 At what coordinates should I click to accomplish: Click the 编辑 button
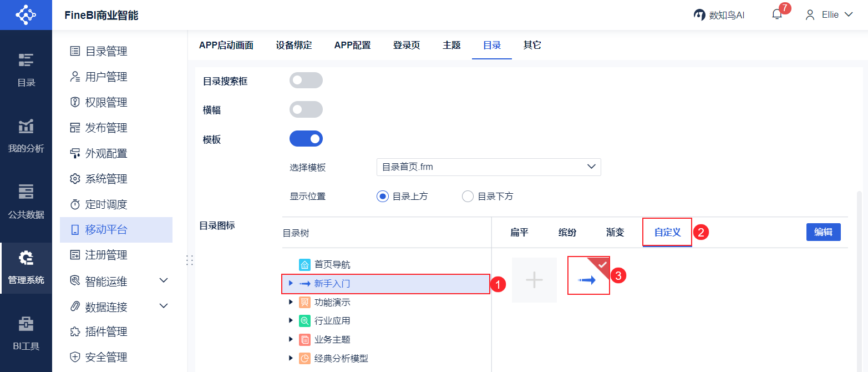point(823,232)
